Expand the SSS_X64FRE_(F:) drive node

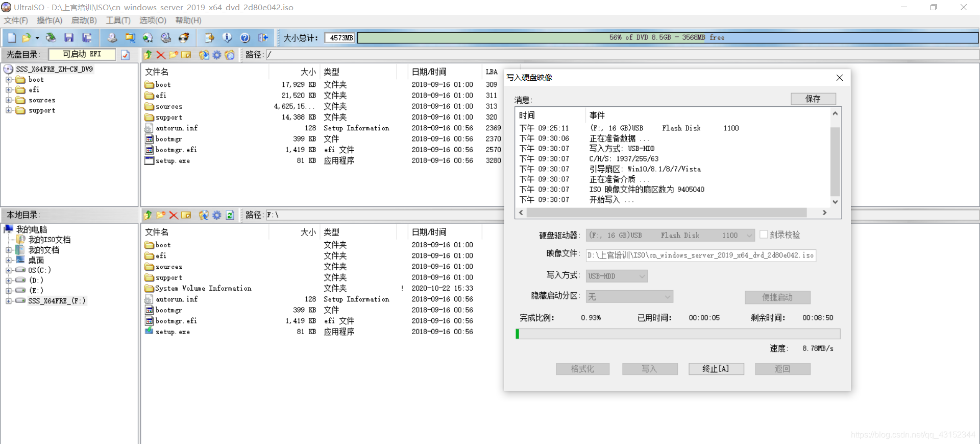[8, 301]
